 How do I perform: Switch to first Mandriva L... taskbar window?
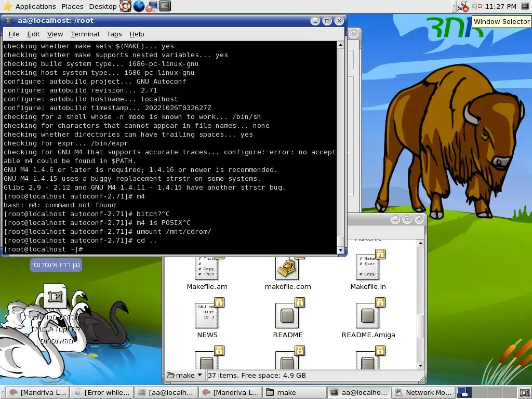coord(37,393)
